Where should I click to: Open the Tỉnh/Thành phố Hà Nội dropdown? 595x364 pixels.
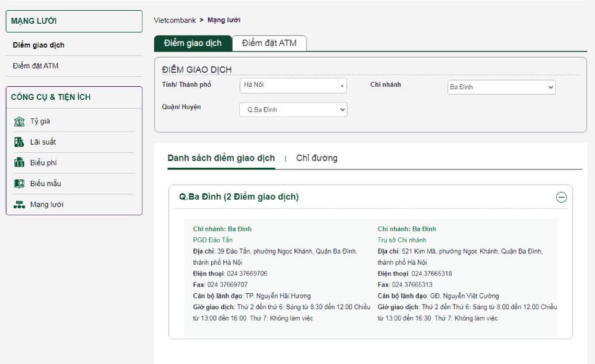coord(293,86)
